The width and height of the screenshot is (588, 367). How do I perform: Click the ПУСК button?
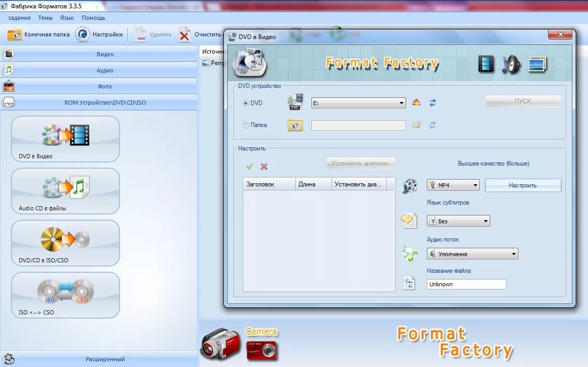[x=523, y=102]
